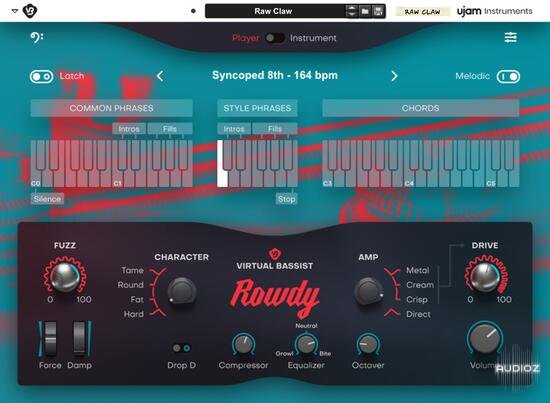Click the UJAM logo badge top-left

(30, 11)
